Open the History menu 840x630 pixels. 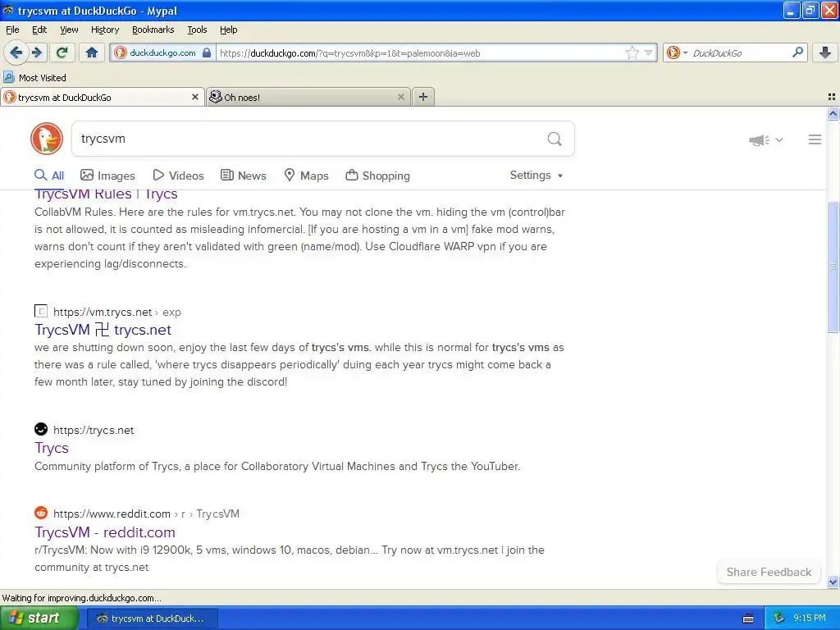click(x=104, y=30)
